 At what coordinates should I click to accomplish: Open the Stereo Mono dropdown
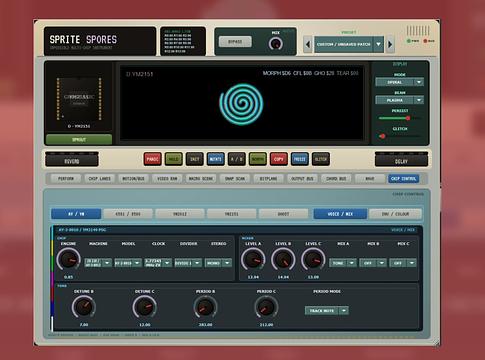coord(218,263)
